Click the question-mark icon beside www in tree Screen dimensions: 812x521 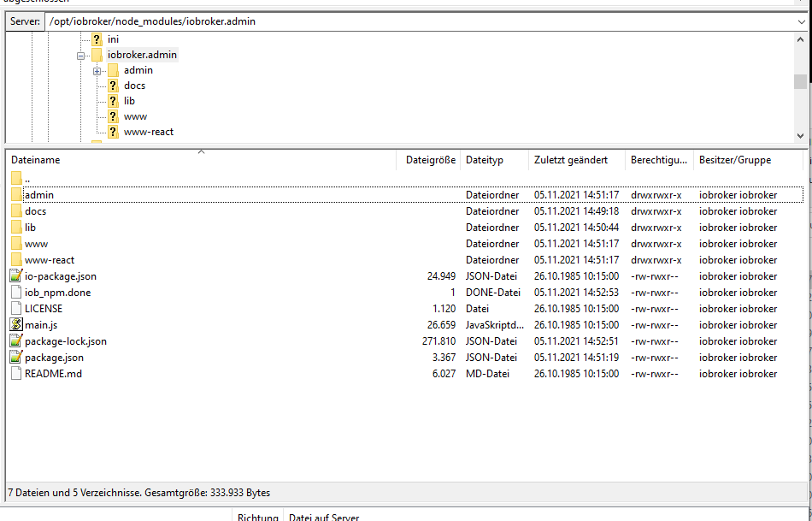point(113,116)
